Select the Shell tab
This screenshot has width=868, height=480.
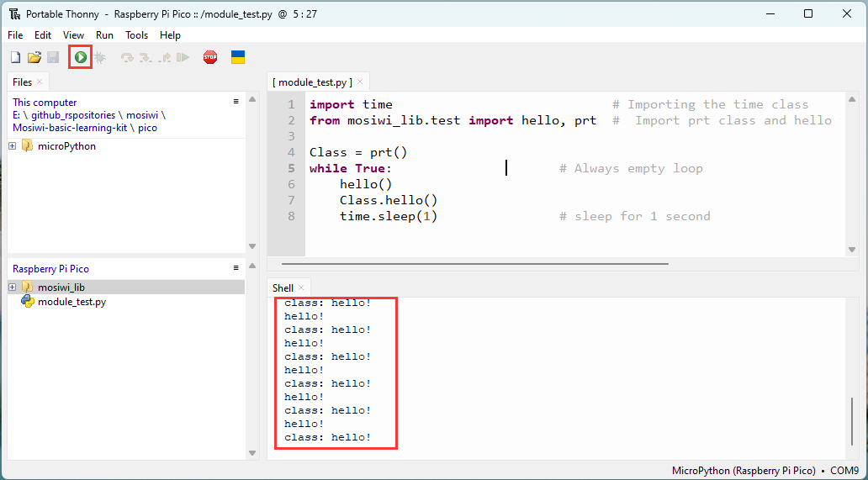[283, 288]
